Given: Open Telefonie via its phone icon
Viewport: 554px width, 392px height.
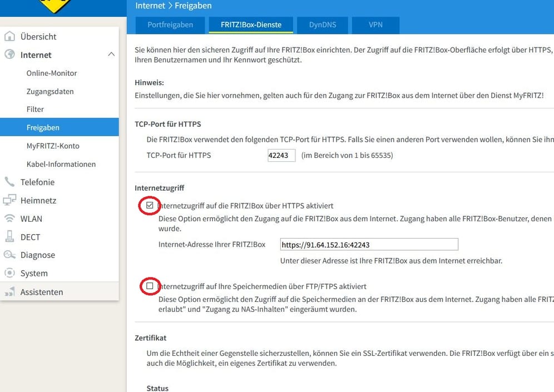Looking at the screenshot, I should [11, 182].
